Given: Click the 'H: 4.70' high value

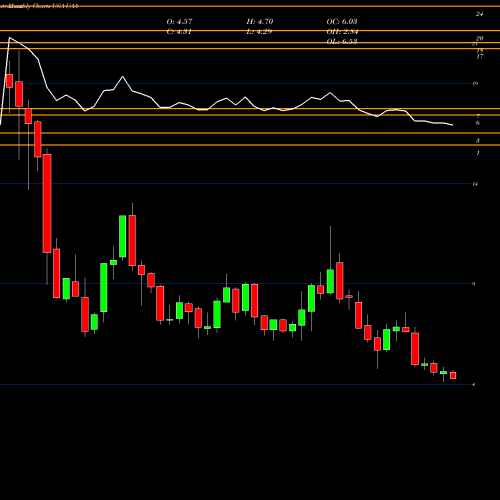Looking at the screenshot, I should pyautogui.click(x=260, y=22).
